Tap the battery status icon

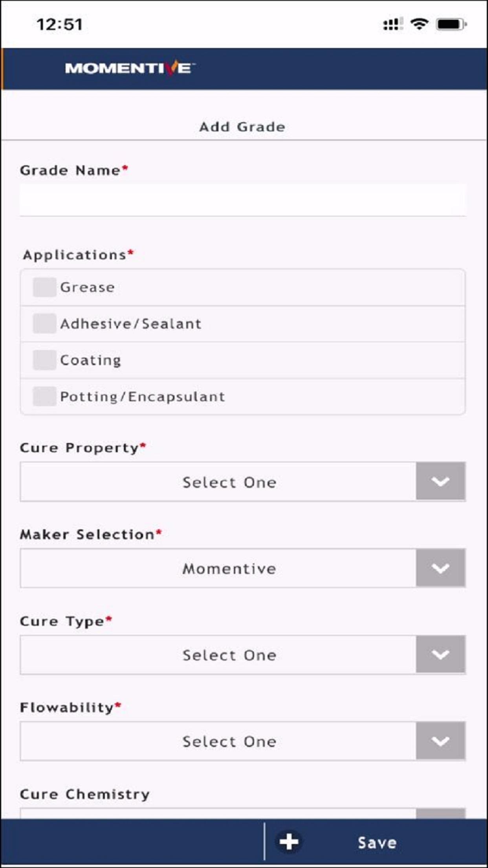coord(451,24)
